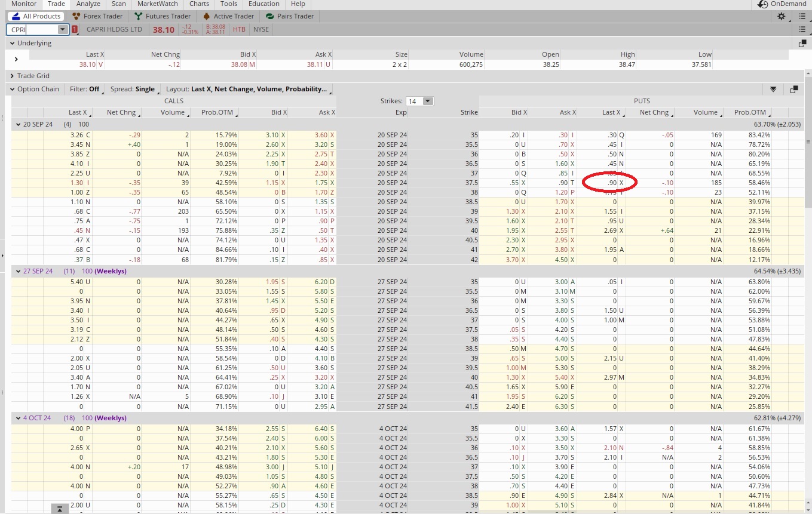This screenshot has height=514, width=812.
Task: Open list menu in the symbol row
Action: pos(802,29)
